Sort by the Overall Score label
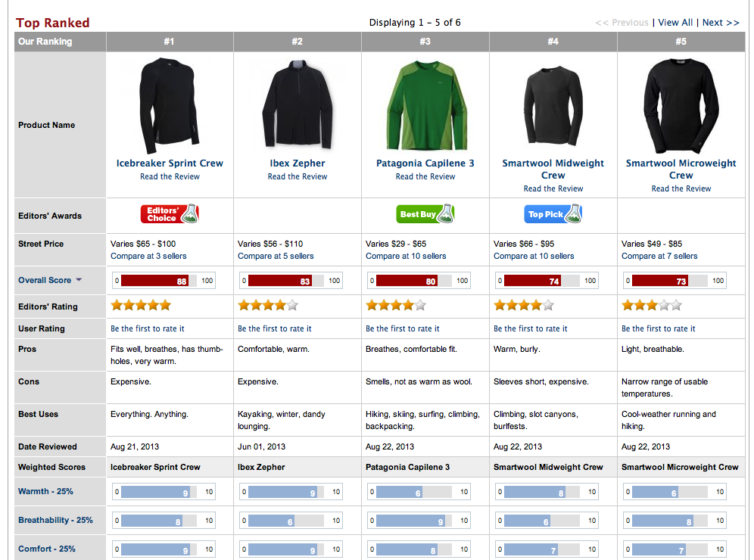The image size is (754, 560). pos(45,280)
